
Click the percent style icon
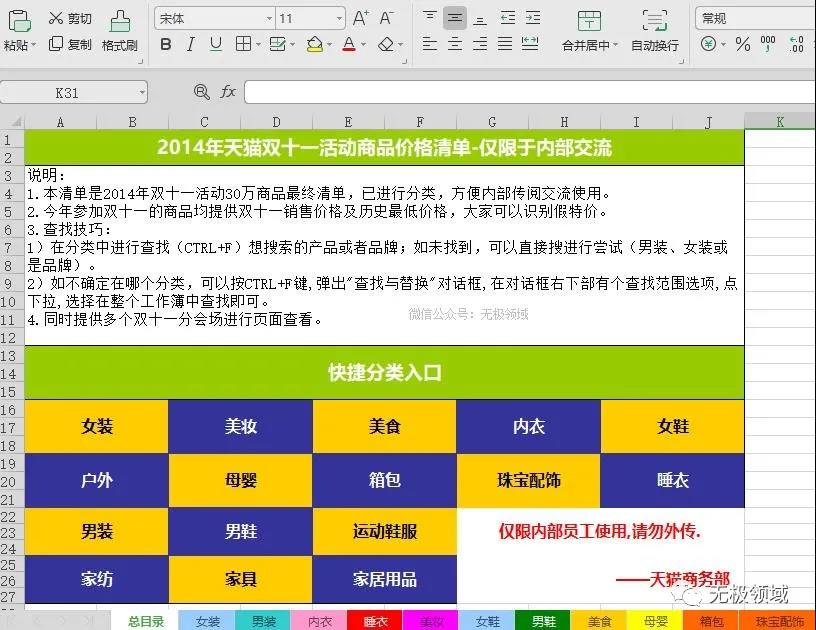[x=742, y=45]
